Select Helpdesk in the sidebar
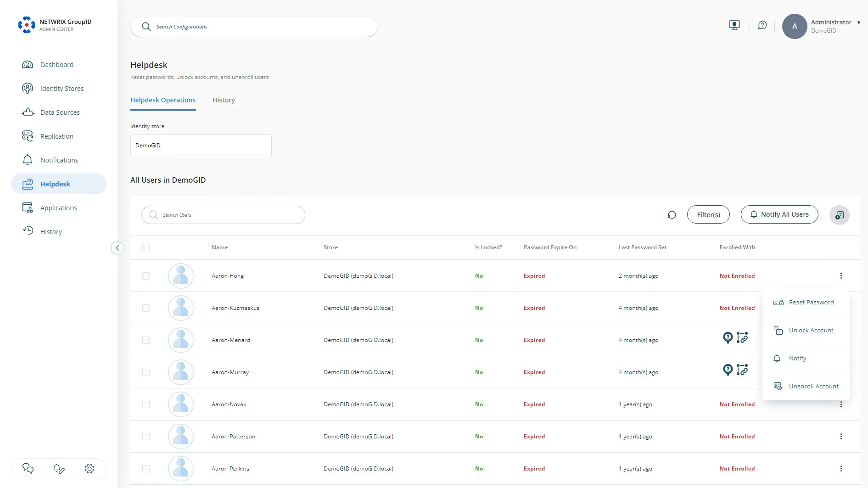The height and width of the screenshot is (488, 868). tap(58, 184)
